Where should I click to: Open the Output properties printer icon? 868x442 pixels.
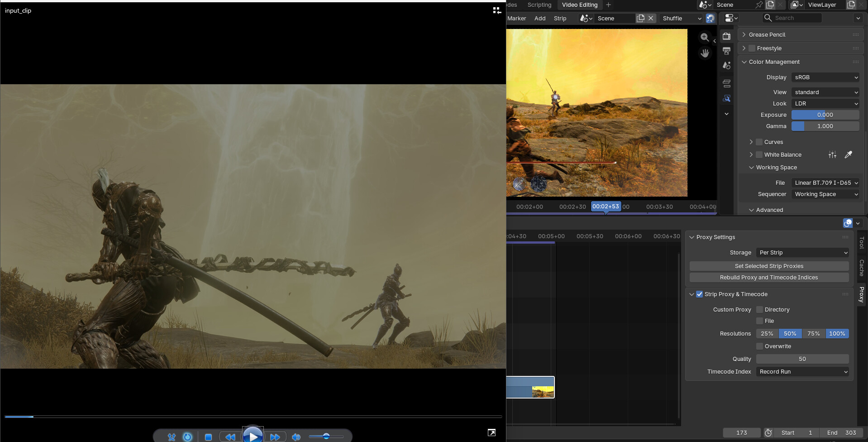pyautogui.click(x=726, y=51)
